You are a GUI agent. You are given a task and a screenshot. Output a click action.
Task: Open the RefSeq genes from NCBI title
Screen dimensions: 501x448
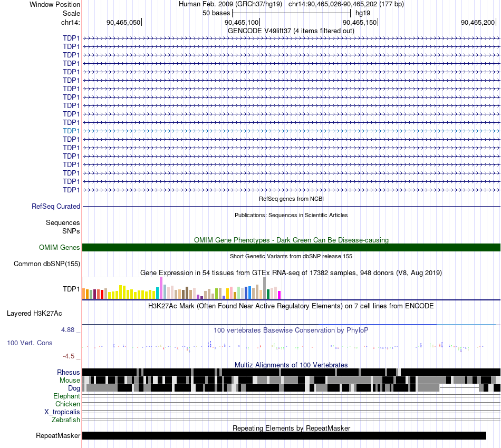coord(291,199)
